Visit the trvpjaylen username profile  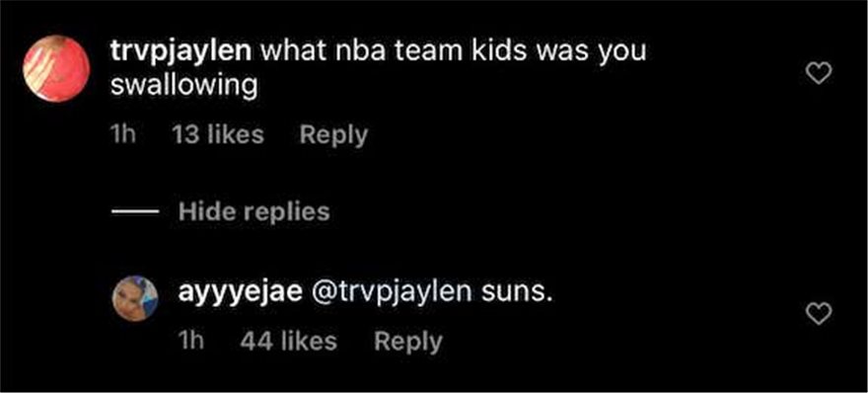(x=181, y=52)
